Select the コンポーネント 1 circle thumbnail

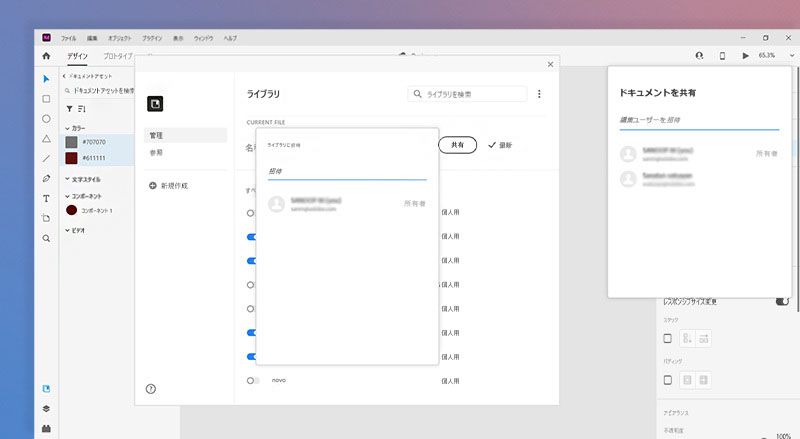(x=71, y=210)
